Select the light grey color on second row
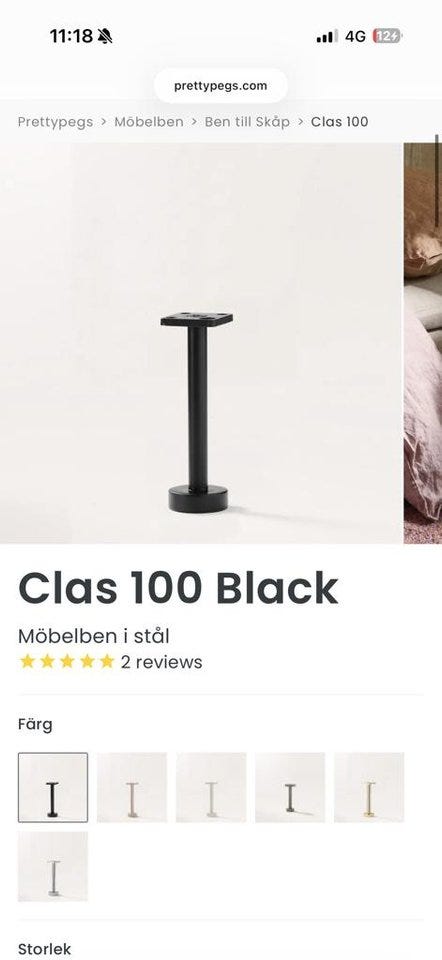442x960 pixels. coord(53,866)
